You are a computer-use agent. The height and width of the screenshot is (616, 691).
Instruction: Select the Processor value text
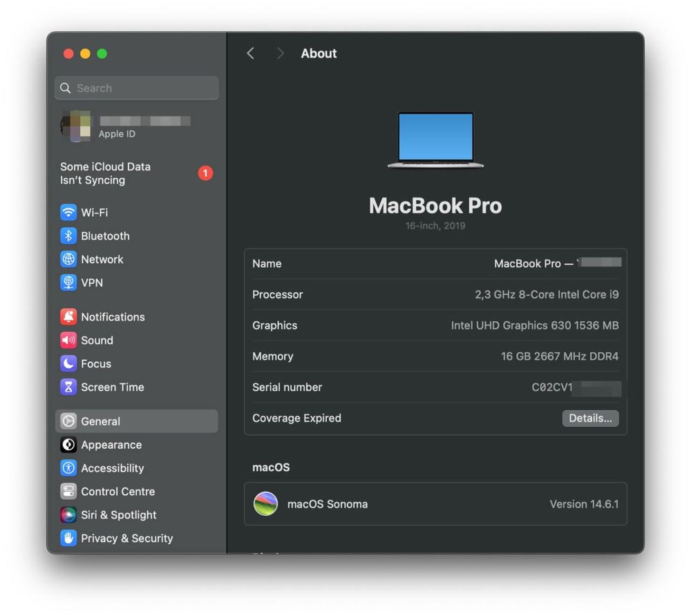[547, 294]
